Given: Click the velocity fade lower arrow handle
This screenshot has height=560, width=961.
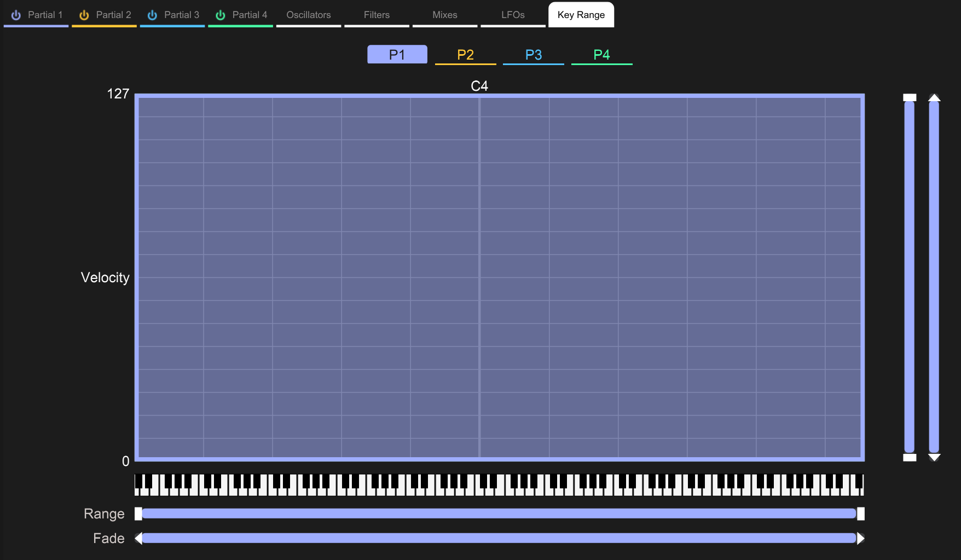Looking at the screenshot, I should point(934,457).
